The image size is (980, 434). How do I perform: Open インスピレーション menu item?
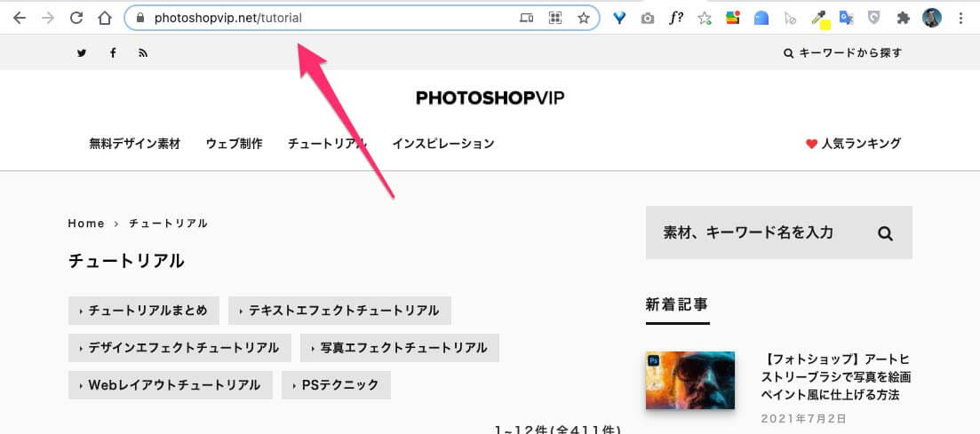[443, 144]
